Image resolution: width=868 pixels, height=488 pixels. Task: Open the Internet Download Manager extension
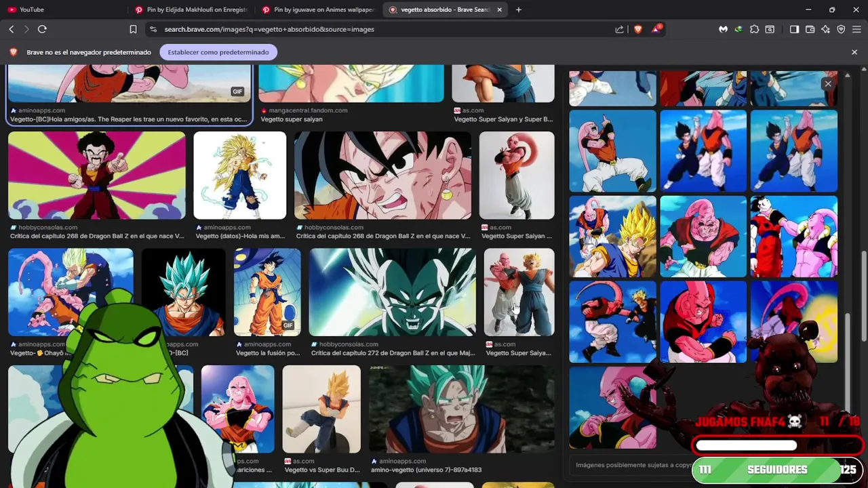click(738, 29)
